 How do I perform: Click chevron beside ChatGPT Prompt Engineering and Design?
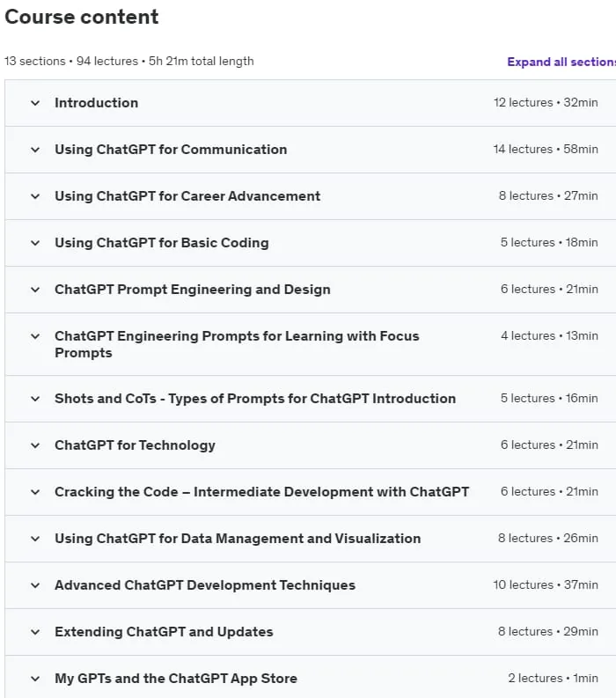pyautogui.click(x=35, y=290)
